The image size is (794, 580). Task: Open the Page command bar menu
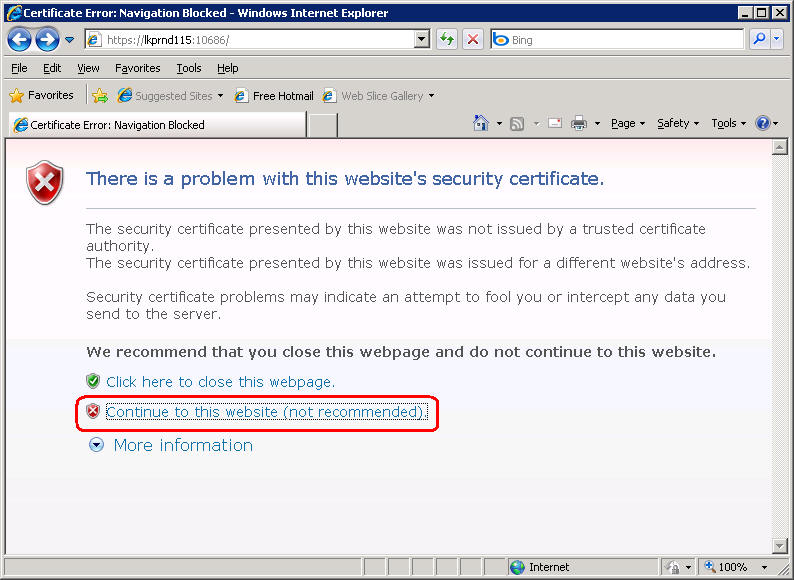[x=627, y=123]
